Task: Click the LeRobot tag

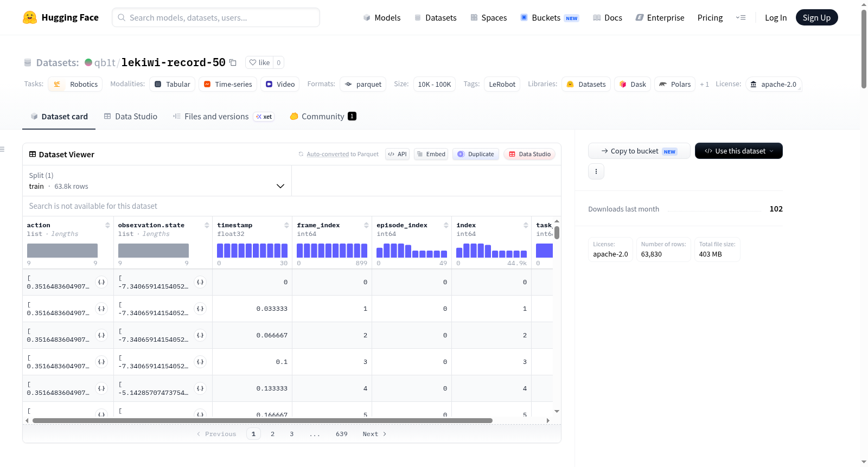Action: [502, 84]
